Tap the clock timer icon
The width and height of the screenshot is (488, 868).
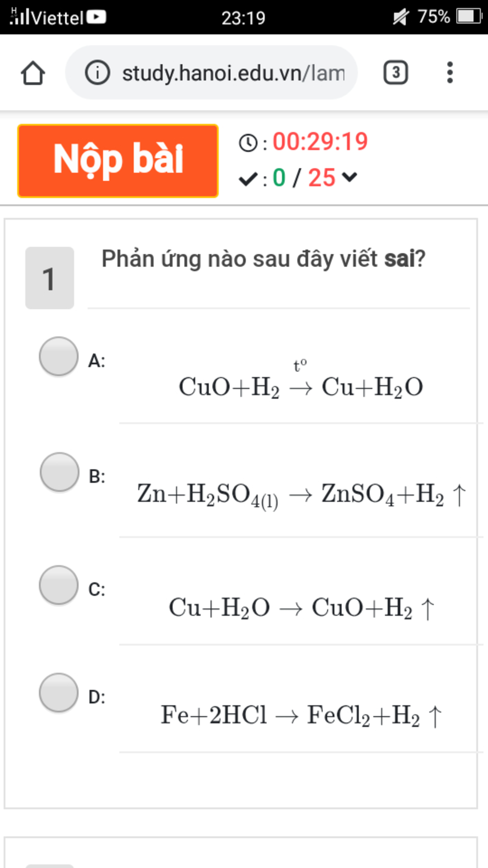248,143
